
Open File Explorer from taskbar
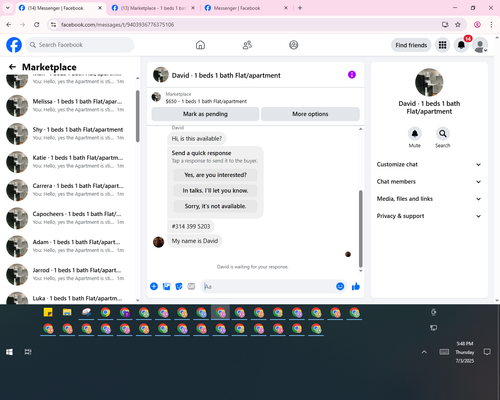(x=67, y=313)
